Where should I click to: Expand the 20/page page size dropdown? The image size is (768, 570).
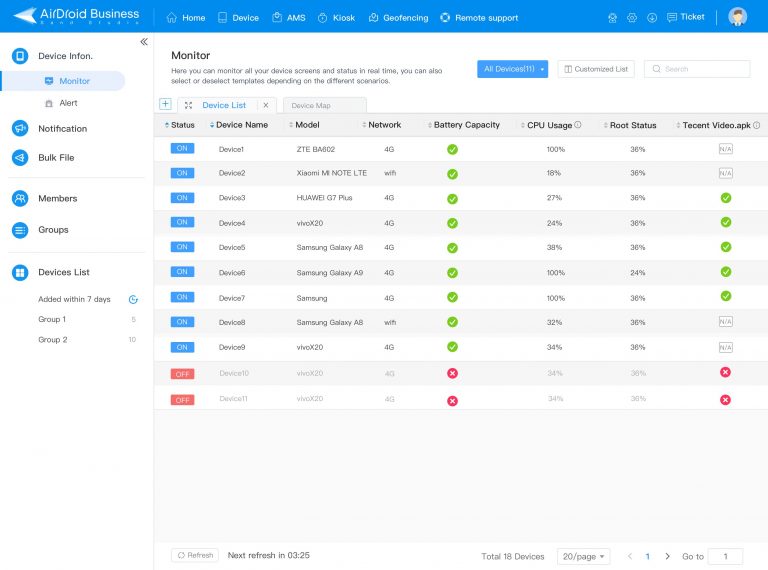(583, 556)
